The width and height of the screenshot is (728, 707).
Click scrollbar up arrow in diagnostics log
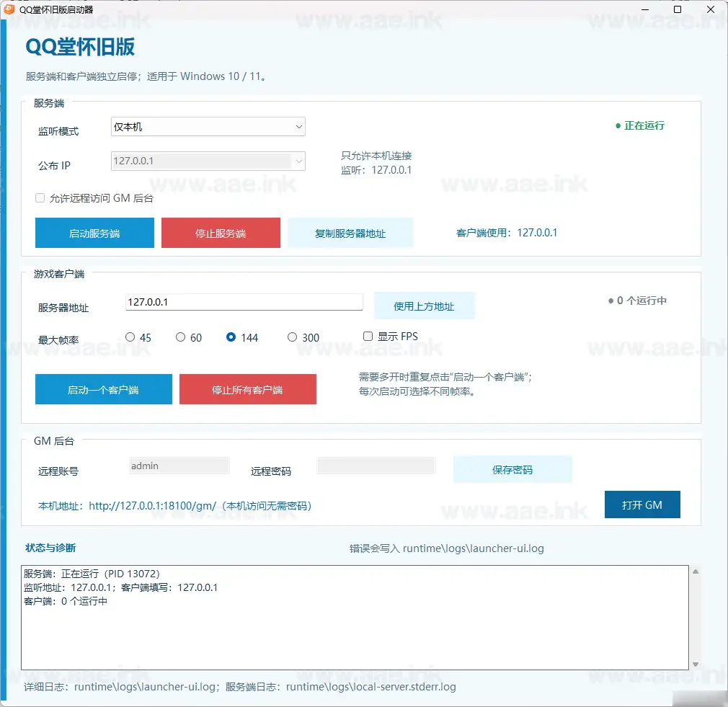[x=696, y=572]
